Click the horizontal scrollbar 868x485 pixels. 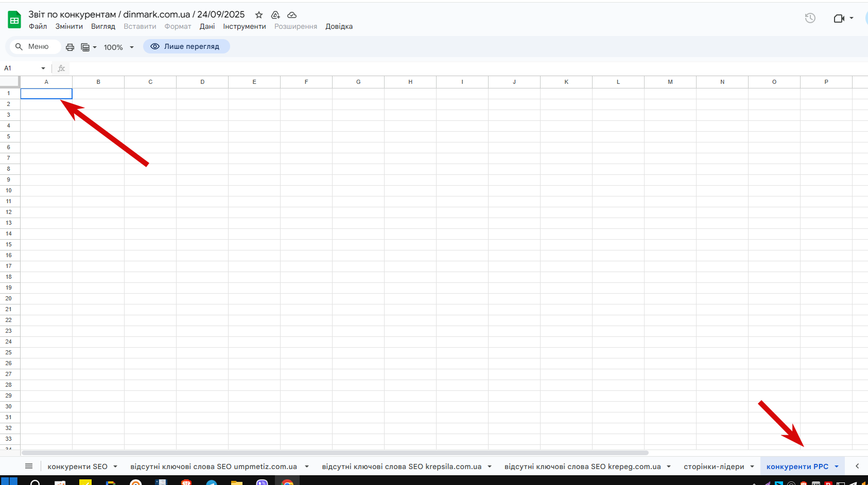[335, 453]
